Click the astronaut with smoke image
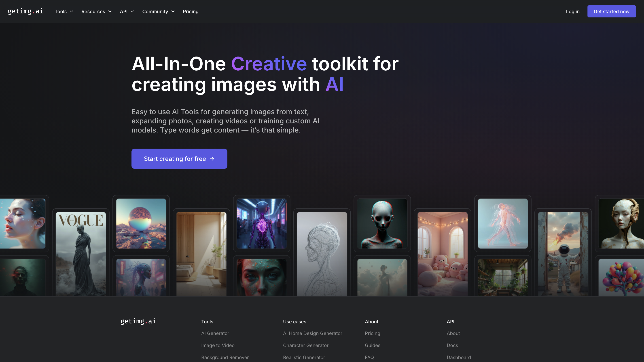Viewport: 644px width, 362px height. pos(563,254)
